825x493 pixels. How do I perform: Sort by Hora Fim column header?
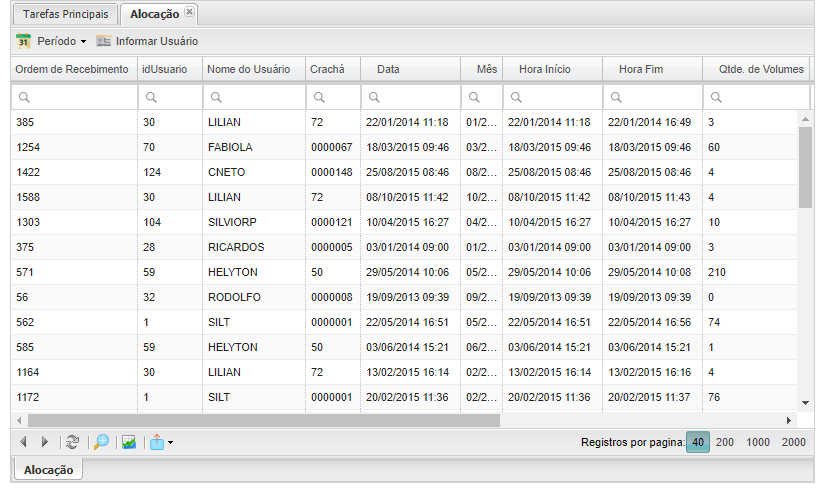(652, 69)
